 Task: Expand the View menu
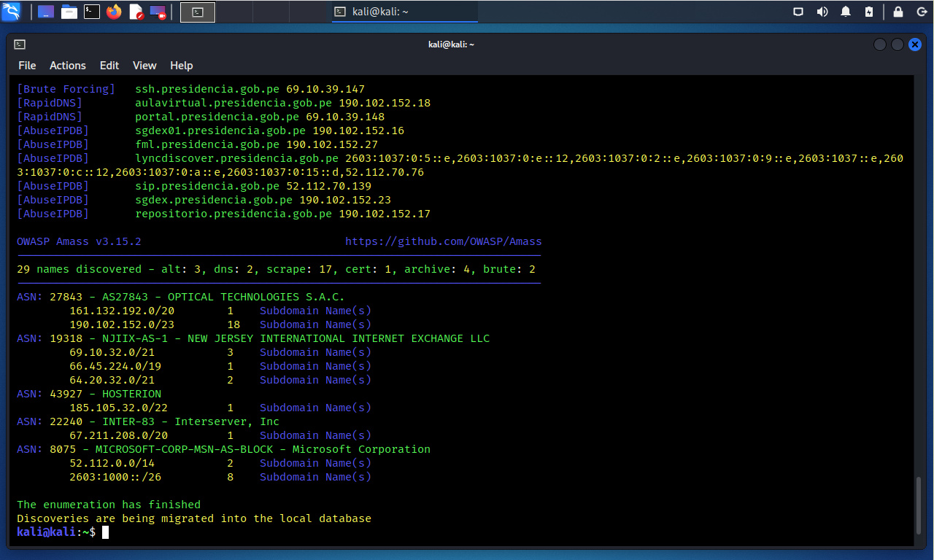click(144, 66)
